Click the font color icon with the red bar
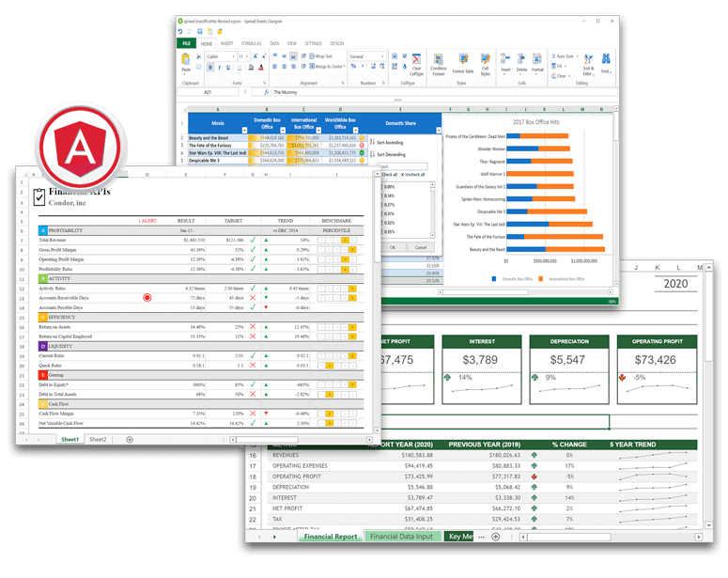728x578 pixels. tap(261, 68)
